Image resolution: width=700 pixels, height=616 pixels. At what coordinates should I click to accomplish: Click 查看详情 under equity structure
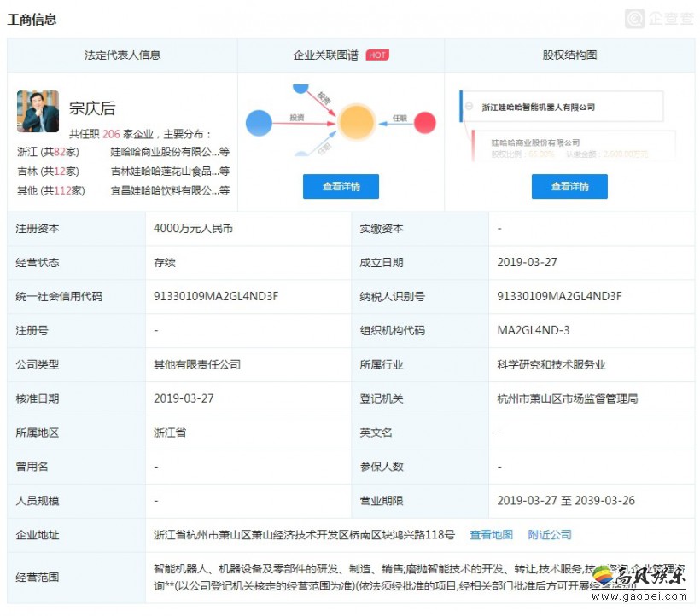point(569,187)
